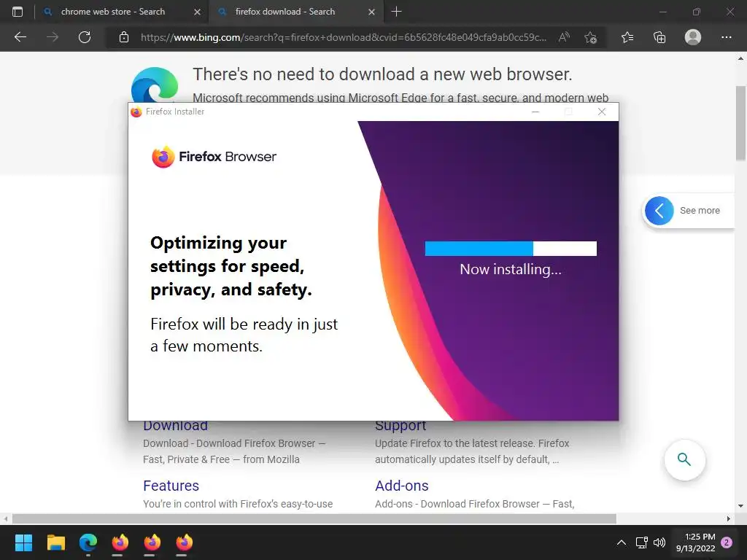Viewport: 747px width, 560px height.
Task: Click Microsoft Edge taskbar icon
Action: 88,542
